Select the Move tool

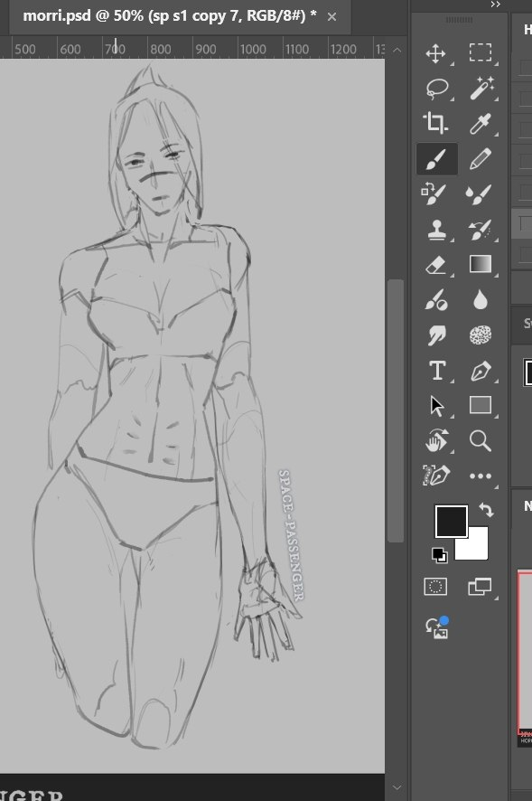coord(435,53)
